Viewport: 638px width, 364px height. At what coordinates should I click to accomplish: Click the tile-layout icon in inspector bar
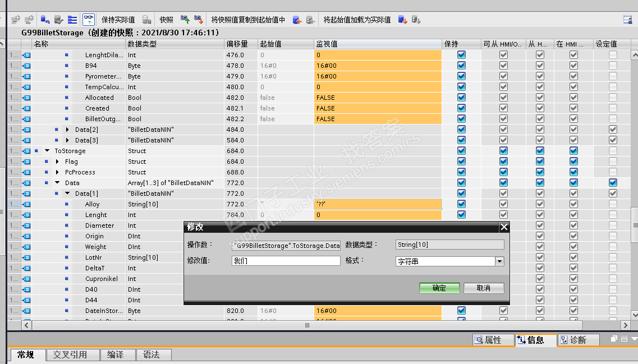point(624,339)
